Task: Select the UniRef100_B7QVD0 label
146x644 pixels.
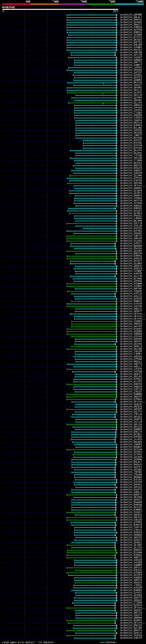Action: [131, 329]
